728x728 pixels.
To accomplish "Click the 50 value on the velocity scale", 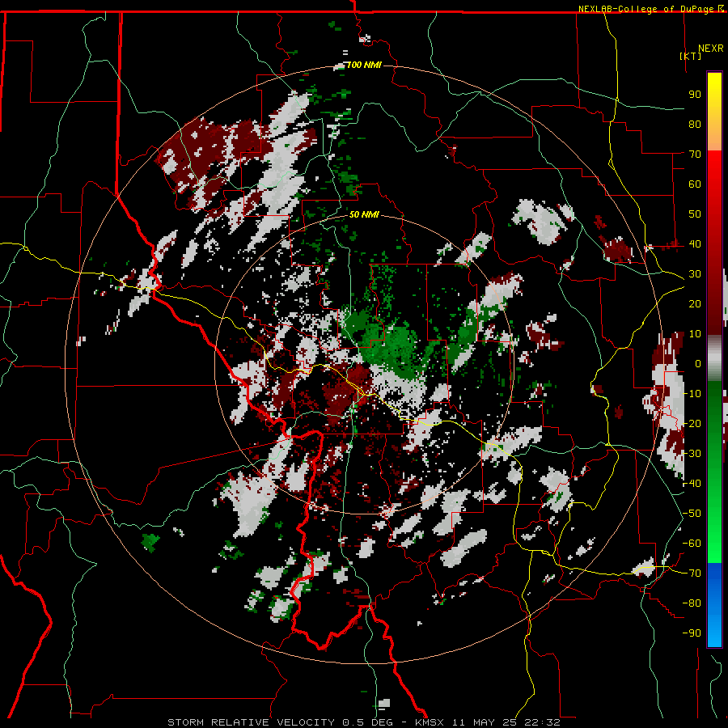I will pos(695,214).
